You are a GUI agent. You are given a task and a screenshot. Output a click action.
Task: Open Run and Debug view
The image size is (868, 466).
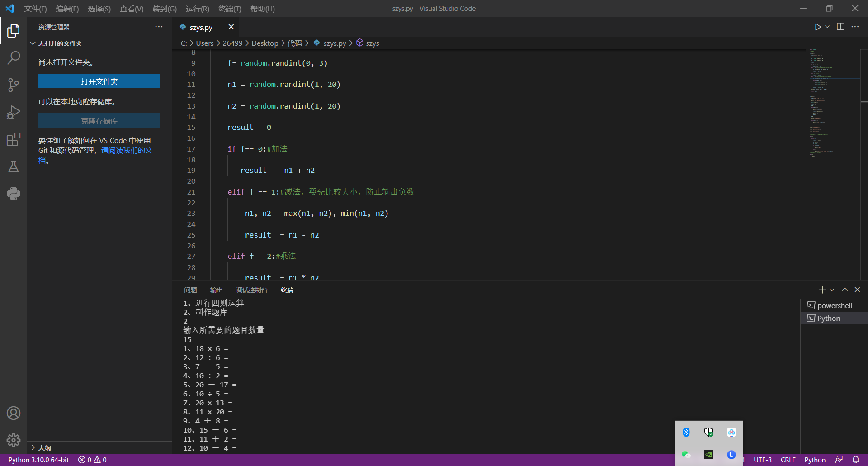point(14,112)
